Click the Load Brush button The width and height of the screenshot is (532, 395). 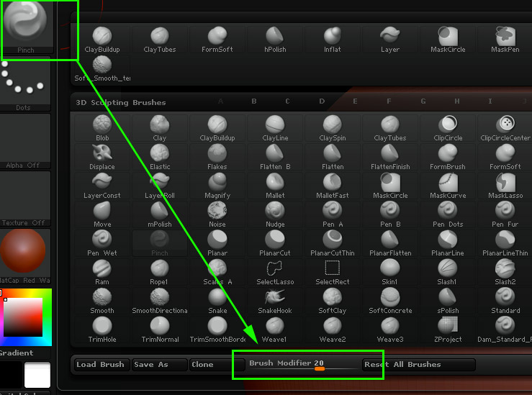102,365
